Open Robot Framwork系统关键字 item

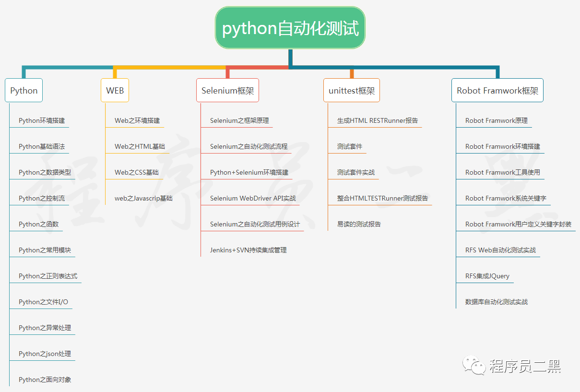(506, 198)
